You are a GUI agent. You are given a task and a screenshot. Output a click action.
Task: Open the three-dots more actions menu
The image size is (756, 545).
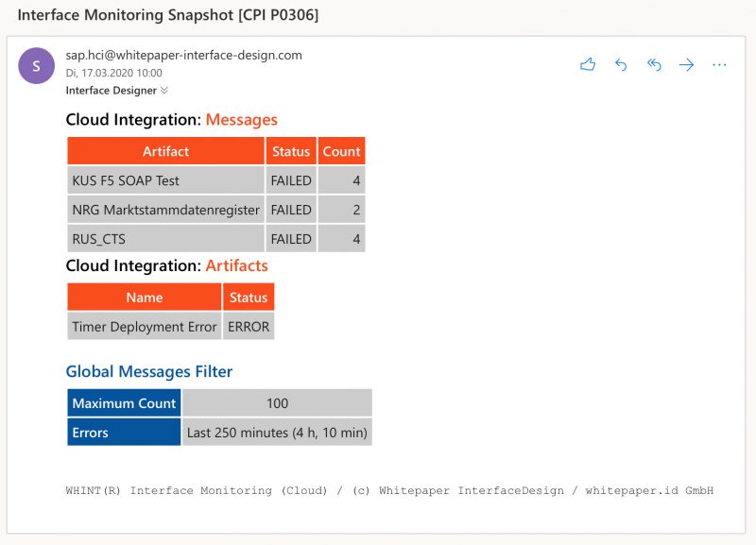tap(719, 64)
